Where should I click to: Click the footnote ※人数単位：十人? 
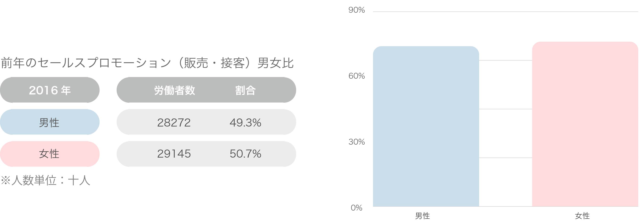click(x=45, y=180)
